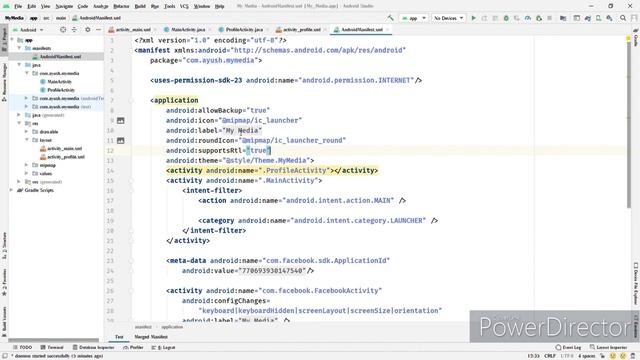Start debugging with the green bug icon
The height and width of the screenshot is (360, 640).
(x=506, y=18)
